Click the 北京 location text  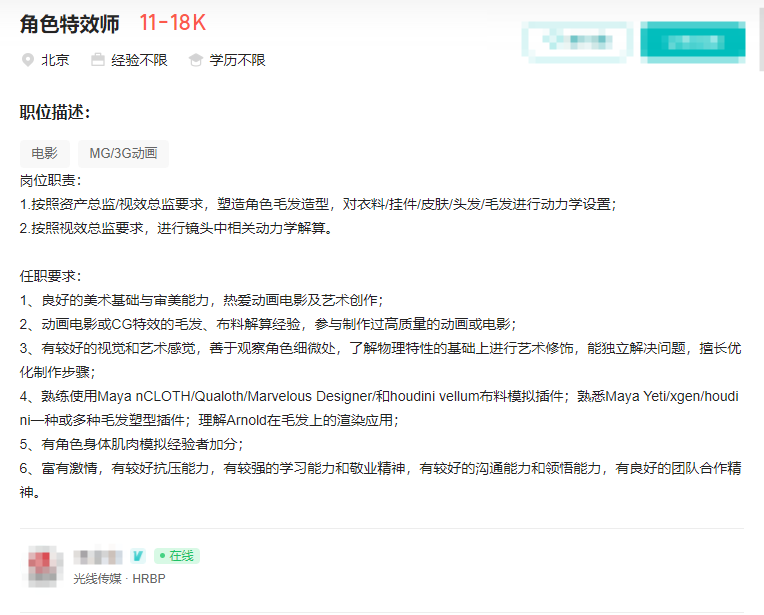pyautogui.click(x=55, y=60)
